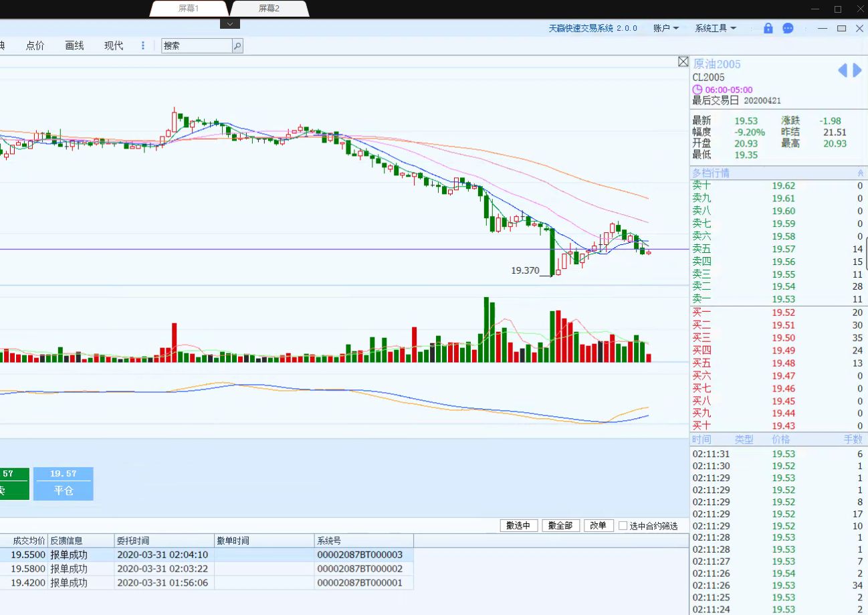Open the 账户 dropdown menu

[666, 28]
